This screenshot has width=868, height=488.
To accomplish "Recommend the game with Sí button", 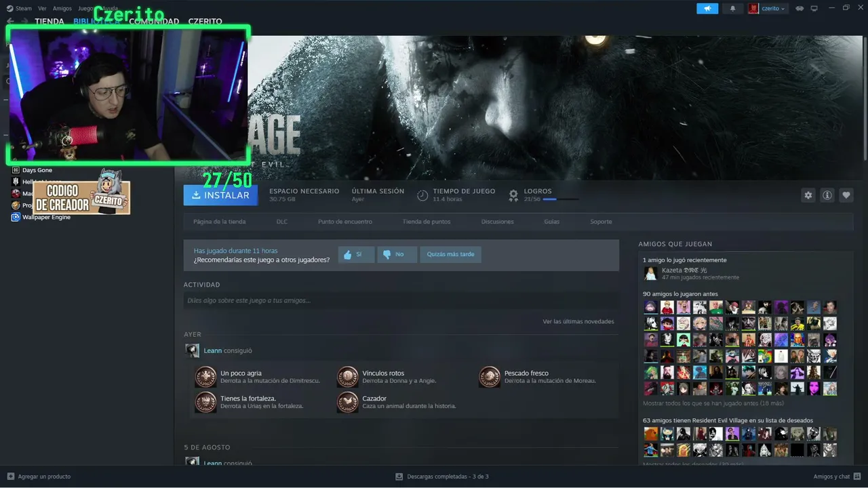I will [356, 254].
